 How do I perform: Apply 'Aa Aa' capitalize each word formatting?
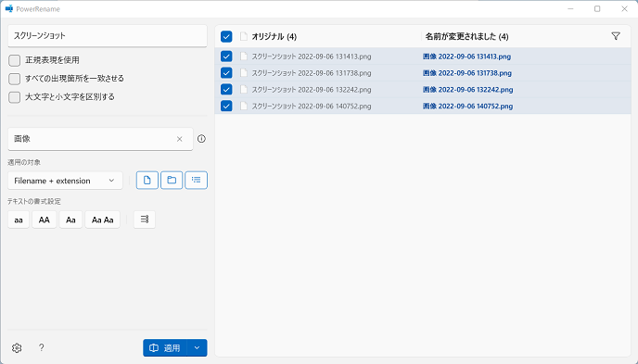click(x=103, y=220)
